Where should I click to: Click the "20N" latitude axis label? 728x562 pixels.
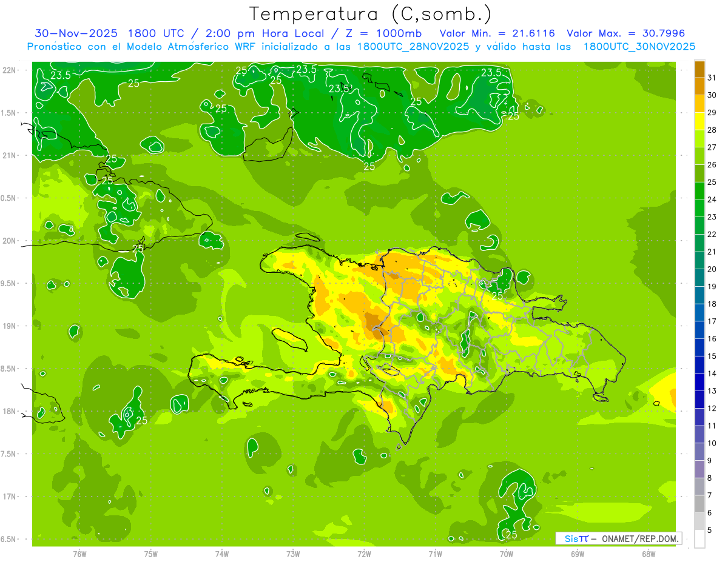coord(8,241)
